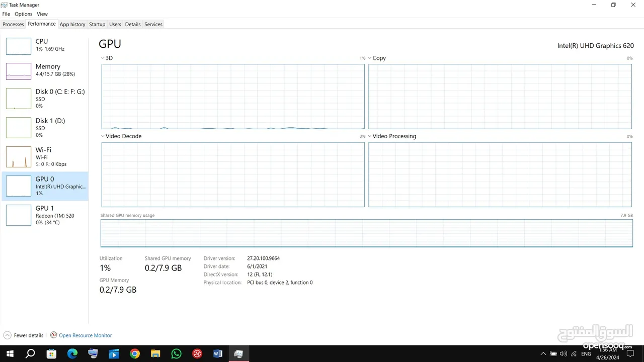Select the Performance tab
Viewport: 644px width, 362px height.
42,24
